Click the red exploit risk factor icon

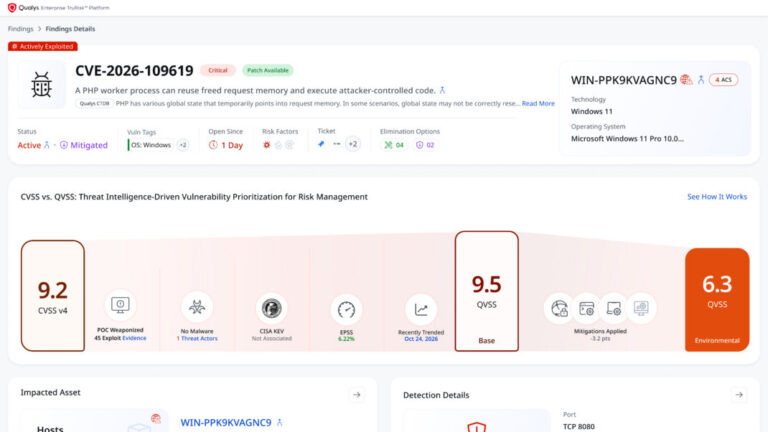click(x=266, y=145)
